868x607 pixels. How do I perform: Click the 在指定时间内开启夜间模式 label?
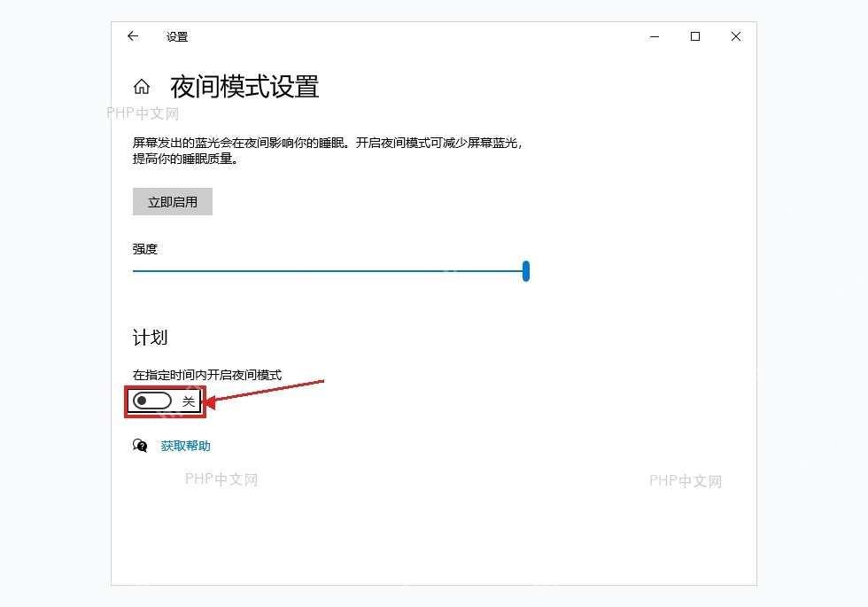[207, 375]
